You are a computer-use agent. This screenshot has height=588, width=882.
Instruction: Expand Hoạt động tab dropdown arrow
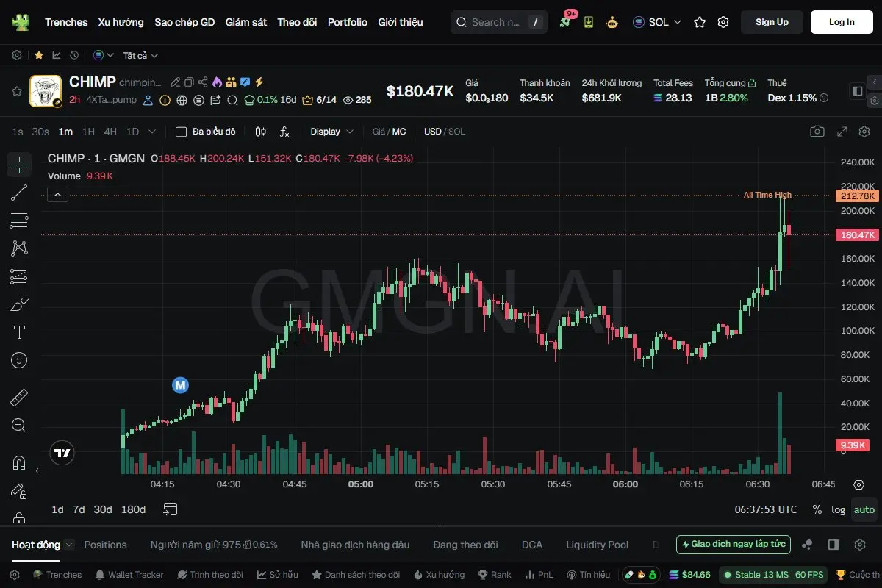(x=69, y=545)
